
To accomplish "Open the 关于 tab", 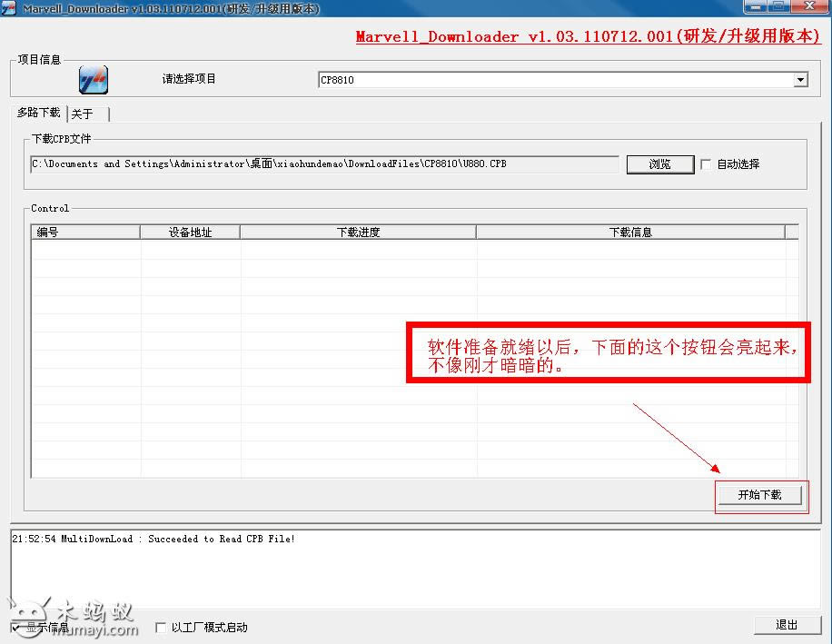I will coord(83,114).
